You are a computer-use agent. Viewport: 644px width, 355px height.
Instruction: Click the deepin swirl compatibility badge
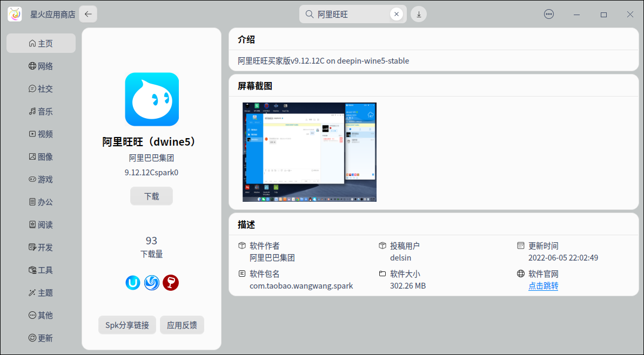coord(152,283)
